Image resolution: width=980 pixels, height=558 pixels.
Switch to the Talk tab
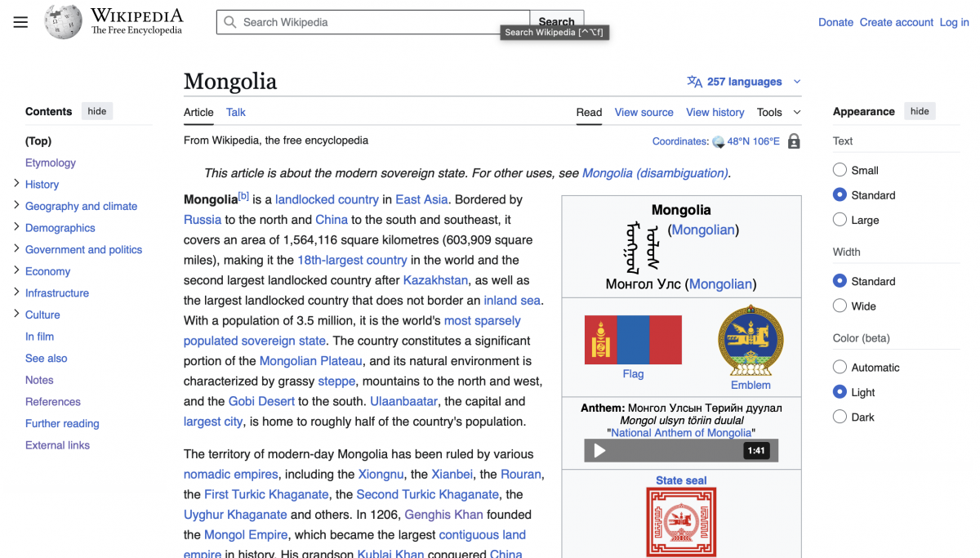point(236,113)
